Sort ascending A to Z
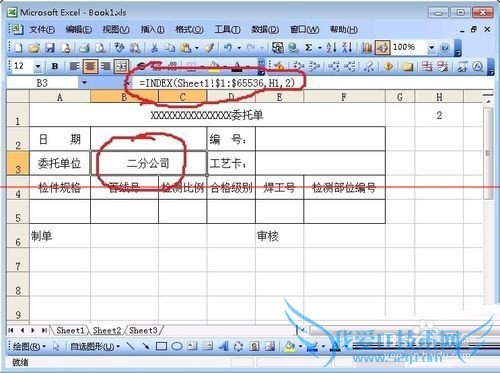This screenshot has width=500, height=373. click(331, 48)
